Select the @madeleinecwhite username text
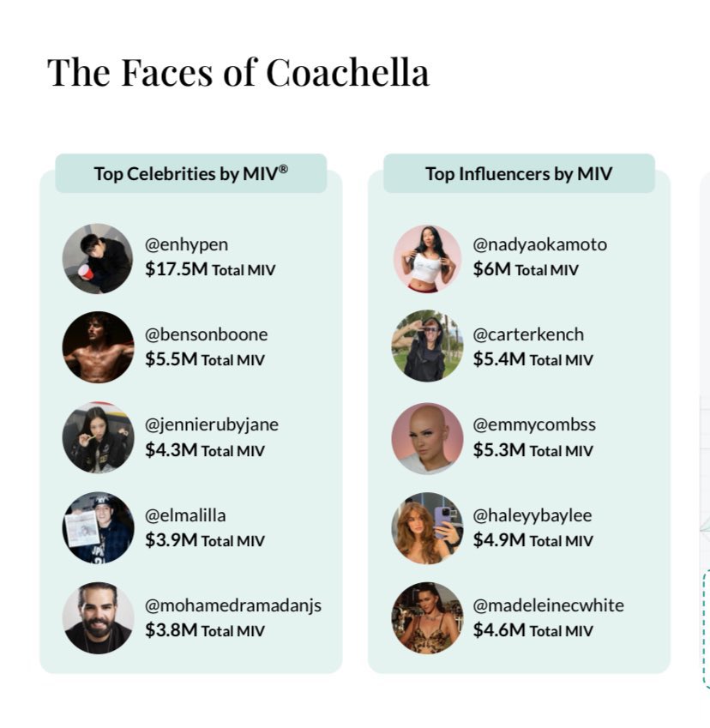 [x=549, y=605]
